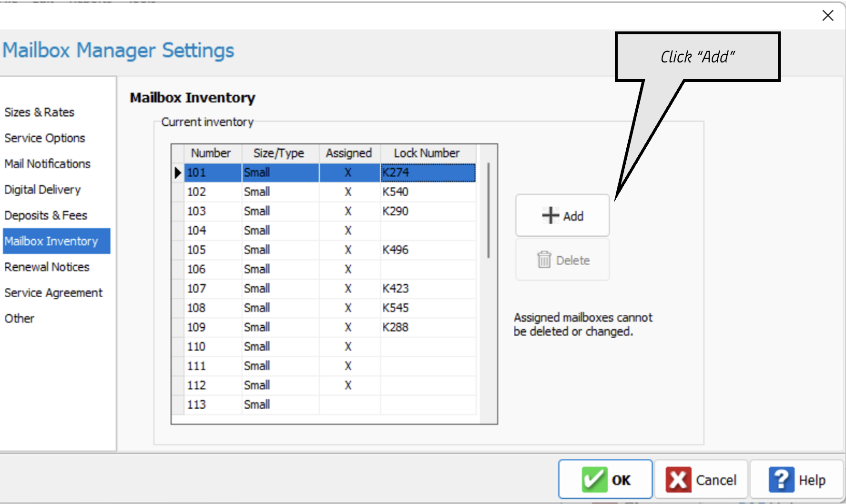Select the Mailbox Inventory section
Screen dimensions: 846x504
point(57,241)
